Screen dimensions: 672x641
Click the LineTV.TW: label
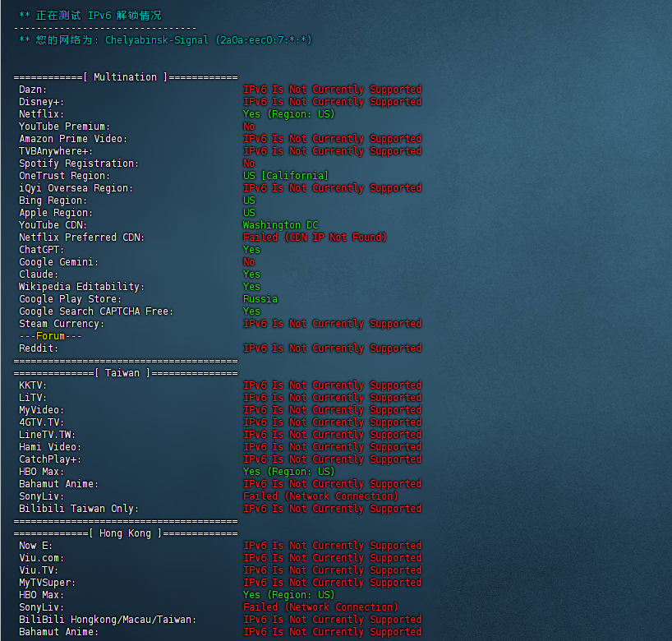click(x=47, y=435)
